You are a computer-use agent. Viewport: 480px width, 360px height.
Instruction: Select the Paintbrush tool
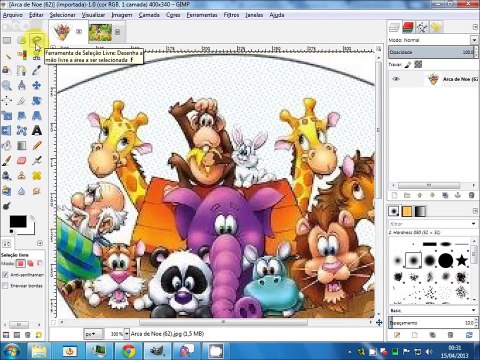tap(7, 161)
